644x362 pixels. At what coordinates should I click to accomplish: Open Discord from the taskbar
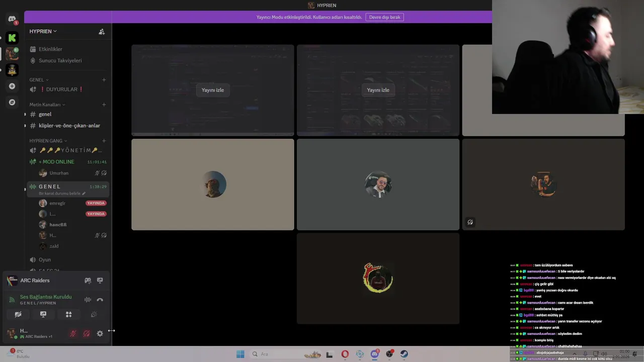[374, 354]
